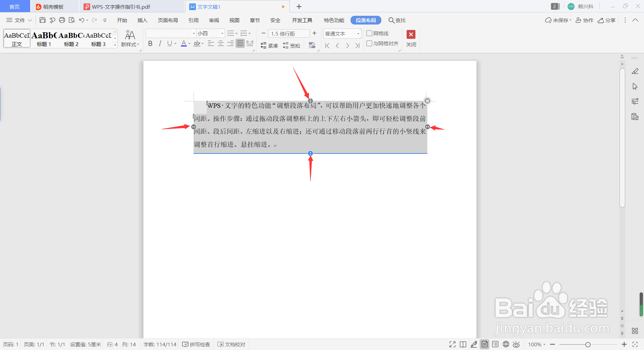Click the 协作 collaborate button

(x=584, y=20)
